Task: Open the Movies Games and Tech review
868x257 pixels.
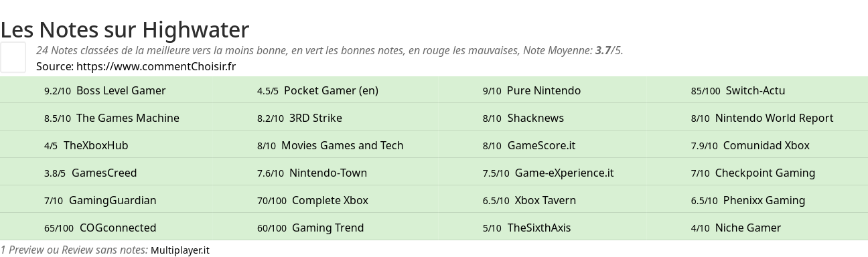Action: (342, 145)
